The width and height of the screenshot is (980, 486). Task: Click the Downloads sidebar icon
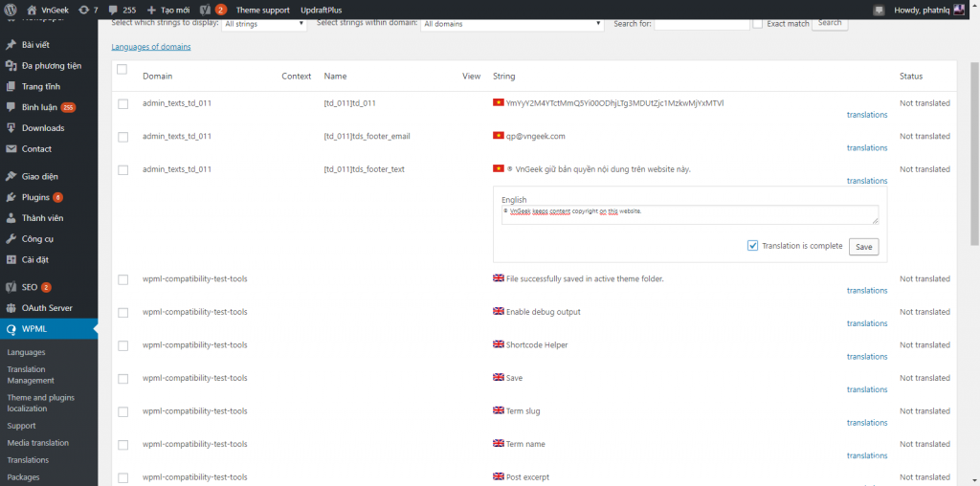click(11, 128)
